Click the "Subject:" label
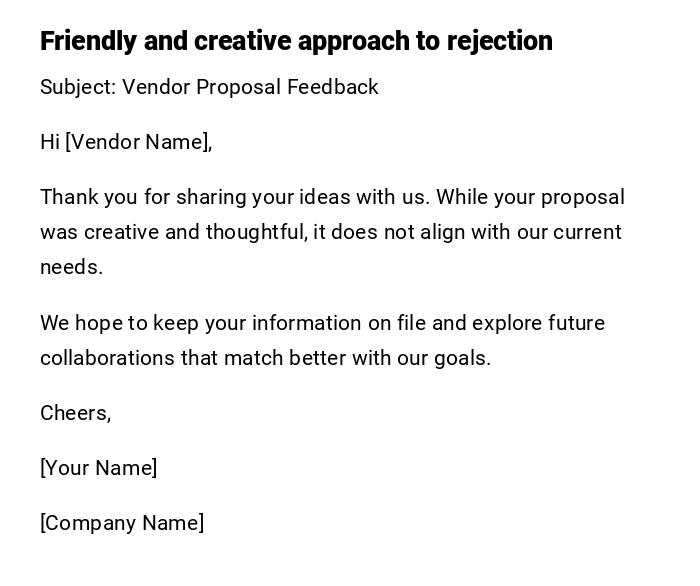The height and width of the screenshot is (586, 700). [x=78, y=87]
